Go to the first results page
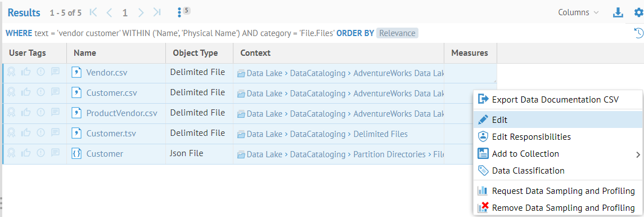The height and width of the screenshot is (217, 644). point(93,13)
